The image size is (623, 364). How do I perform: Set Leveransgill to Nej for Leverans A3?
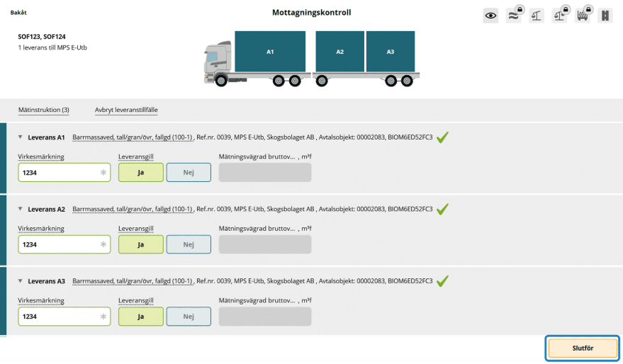pyautogui.click(x=189, y=317)
